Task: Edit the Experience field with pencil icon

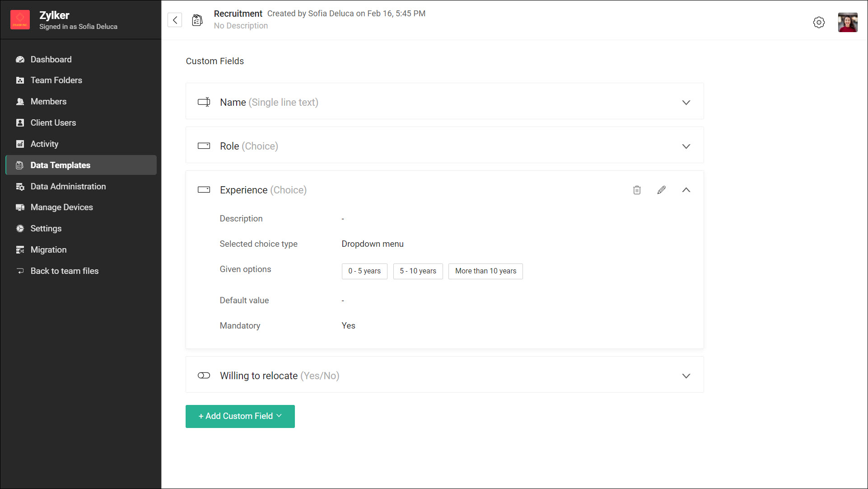Action: 661,190
